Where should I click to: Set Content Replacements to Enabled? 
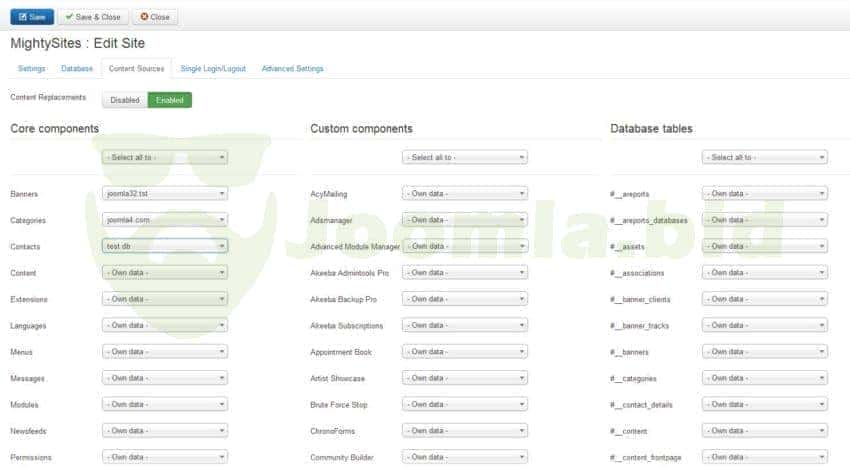169,100
